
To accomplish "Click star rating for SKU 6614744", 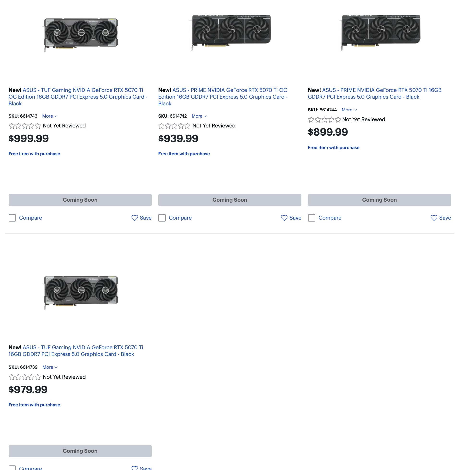I will (324, 120).
